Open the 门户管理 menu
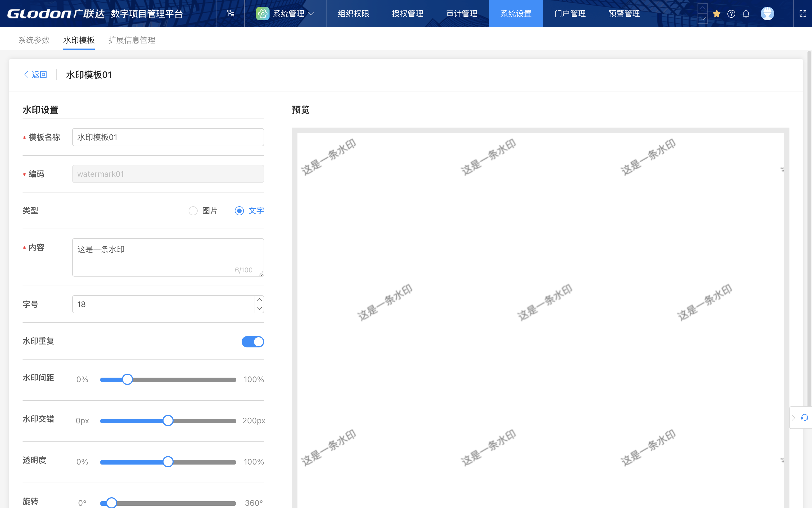The image size is (812, 508). pos(570,14)
